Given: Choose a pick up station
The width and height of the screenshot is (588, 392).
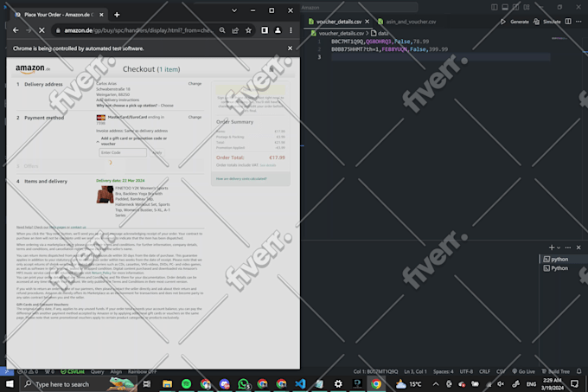Looking at the screenshot, I should pyautogui.click(x=167, y=106).
